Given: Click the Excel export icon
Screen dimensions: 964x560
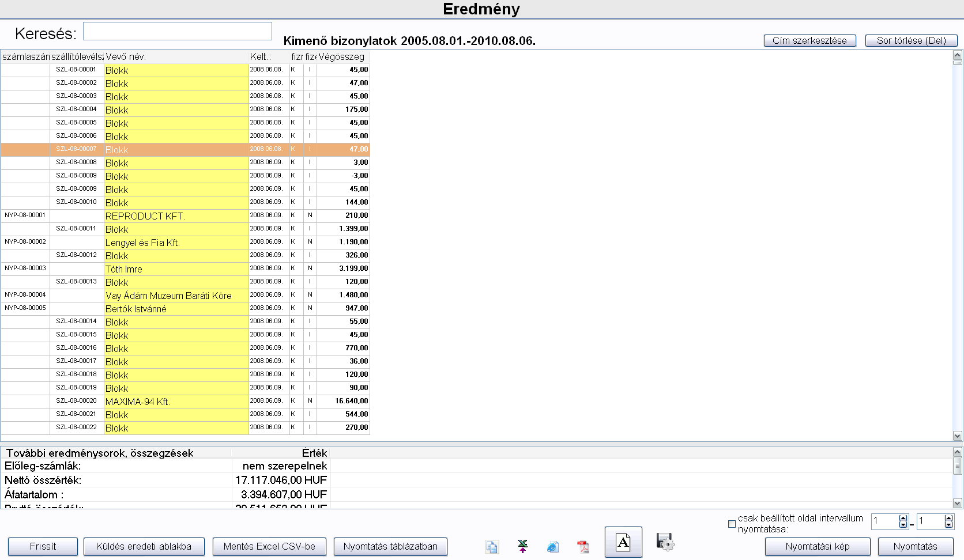Looking at the screenshot, I should coord(522,546).
